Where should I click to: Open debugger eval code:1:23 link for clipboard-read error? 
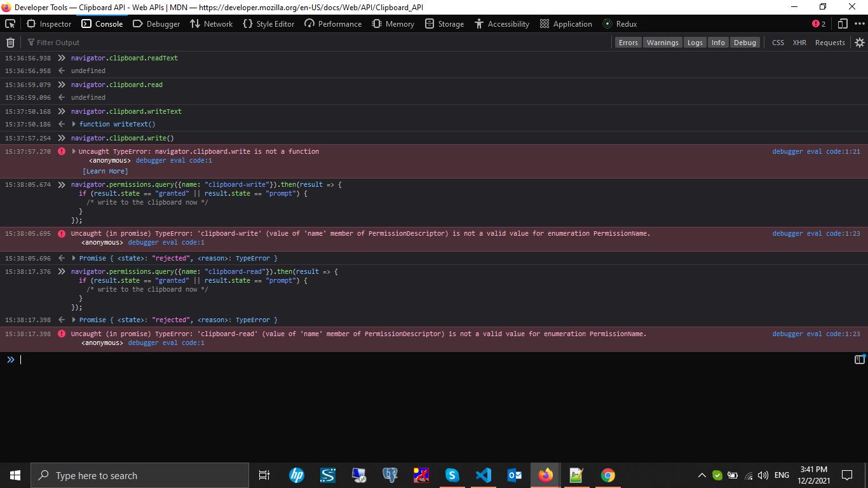click(x=816, y=334)
